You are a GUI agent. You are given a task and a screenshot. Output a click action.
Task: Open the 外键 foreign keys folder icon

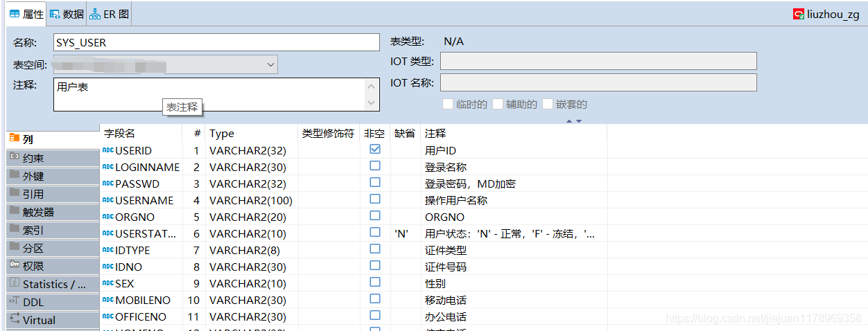pyautogui.click(x=14, y=175)
